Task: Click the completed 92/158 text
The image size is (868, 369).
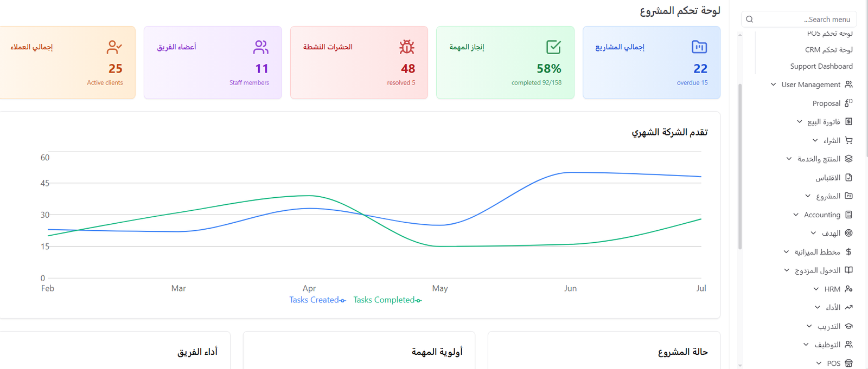Action: (537, 83)
